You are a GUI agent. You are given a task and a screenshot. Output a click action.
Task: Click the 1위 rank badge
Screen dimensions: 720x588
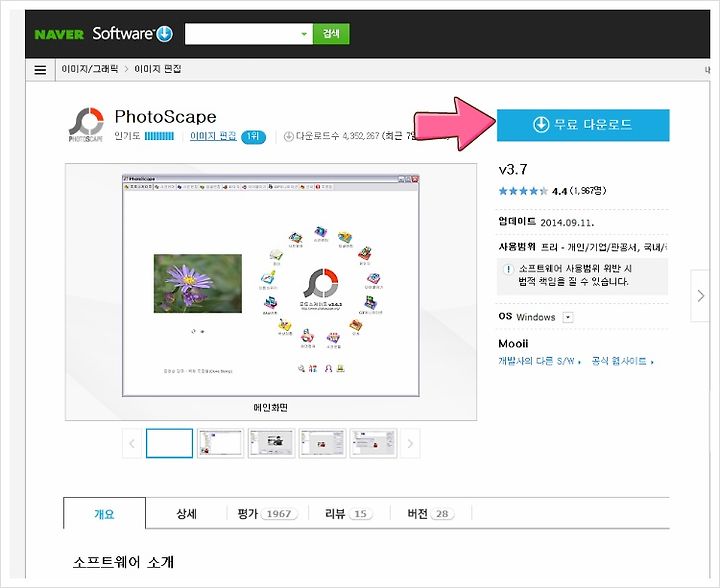click(x=253, y=136)
